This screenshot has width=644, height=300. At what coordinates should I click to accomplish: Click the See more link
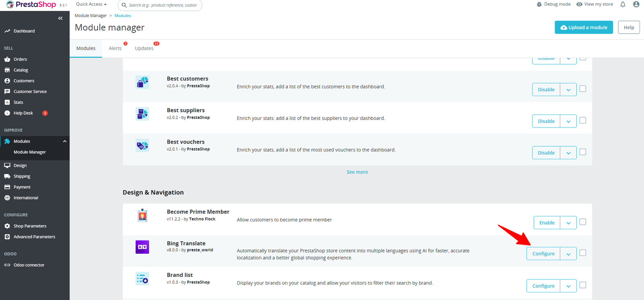[357, 172]
